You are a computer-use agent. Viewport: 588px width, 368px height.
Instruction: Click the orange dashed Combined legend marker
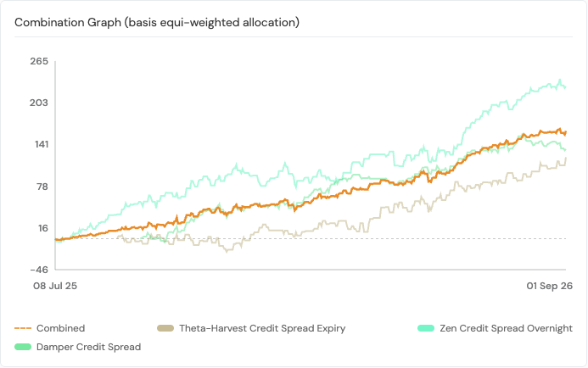point(23,328)
